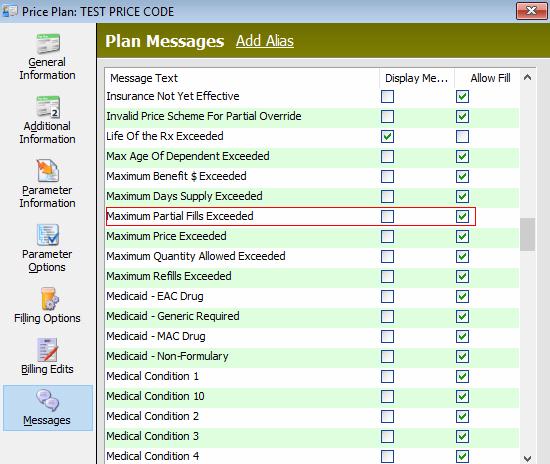Click the scroll up arrow of the message list

[527, 78]
